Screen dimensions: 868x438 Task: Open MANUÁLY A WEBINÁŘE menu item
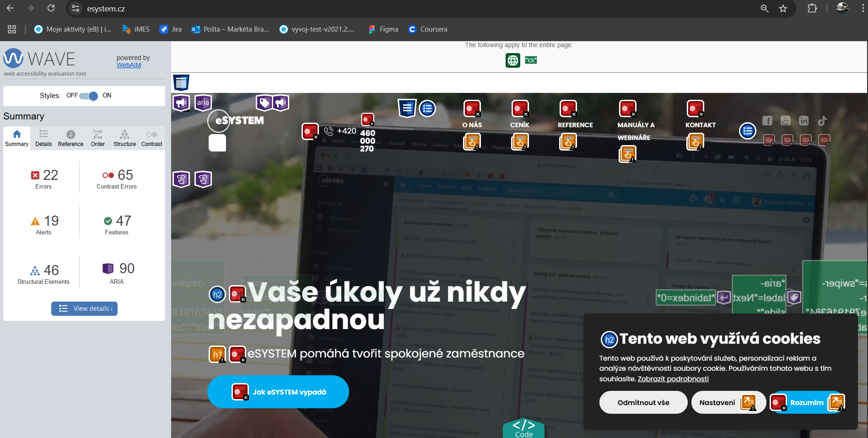point(636,131)
